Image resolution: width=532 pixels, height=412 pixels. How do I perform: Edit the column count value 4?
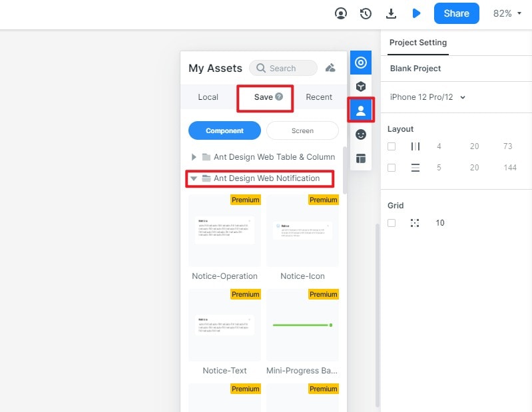click(x=439, y=146)
